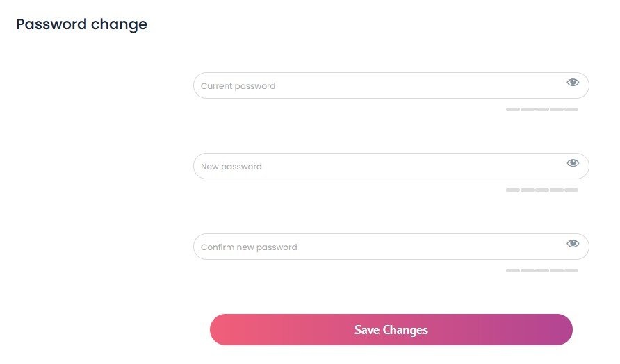
Task: Click last strength segment under New password
Action: pos(571,190)
